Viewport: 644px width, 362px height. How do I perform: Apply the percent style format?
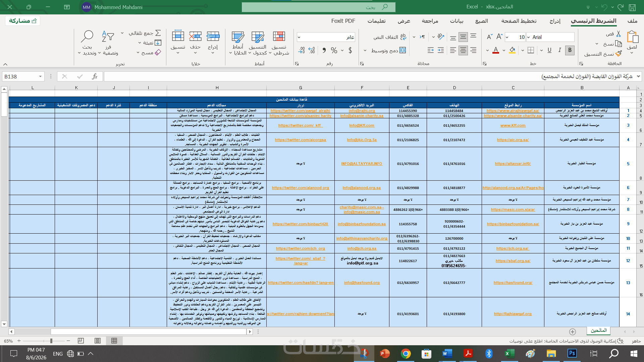[x=334, y=50]
